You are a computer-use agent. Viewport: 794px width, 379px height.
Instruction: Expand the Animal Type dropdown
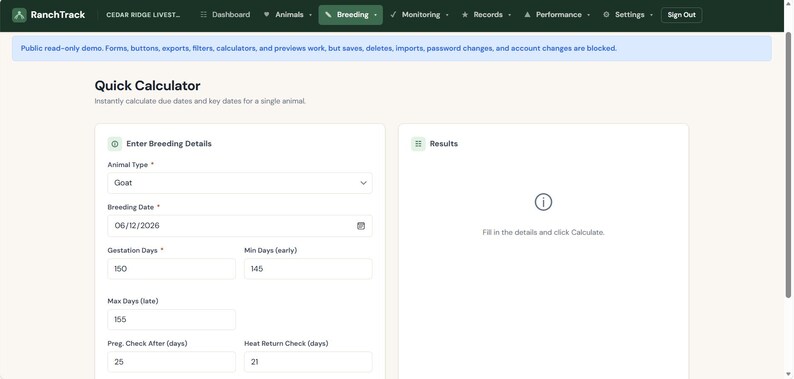pyautogui.click(x=240, y=183)
